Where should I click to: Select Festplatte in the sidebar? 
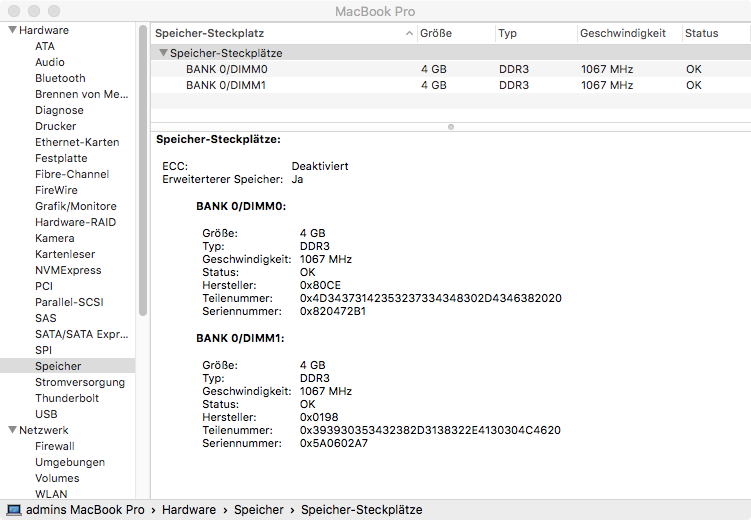tap(61, 158)
